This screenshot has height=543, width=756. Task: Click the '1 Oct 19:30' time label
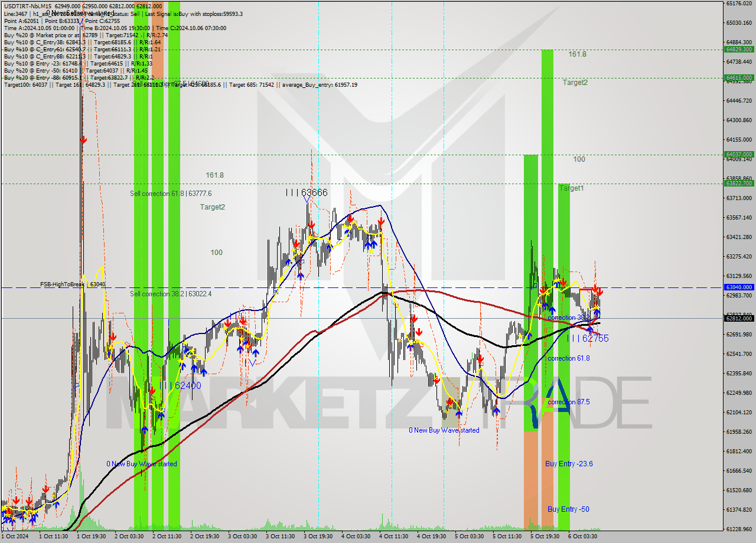[x=92, y=537]
